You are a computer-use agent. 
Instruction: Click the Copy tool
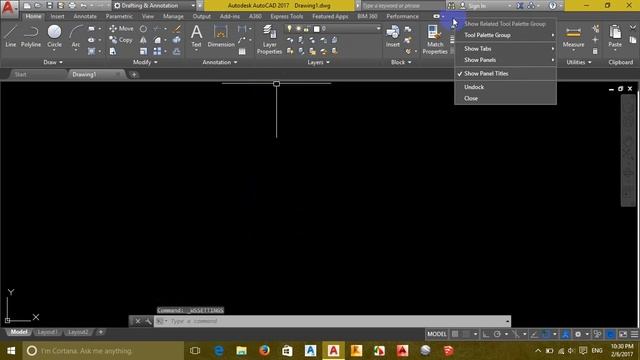point(121,40)
